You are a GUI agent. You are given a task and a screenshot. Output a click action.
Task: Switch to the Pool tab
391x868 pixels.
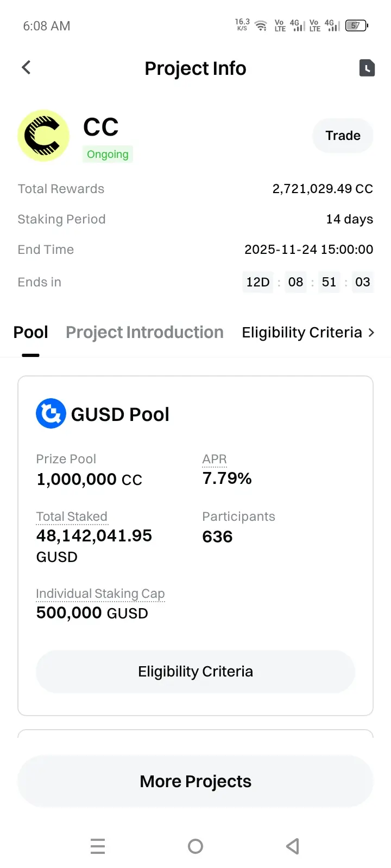coord(30,333)
